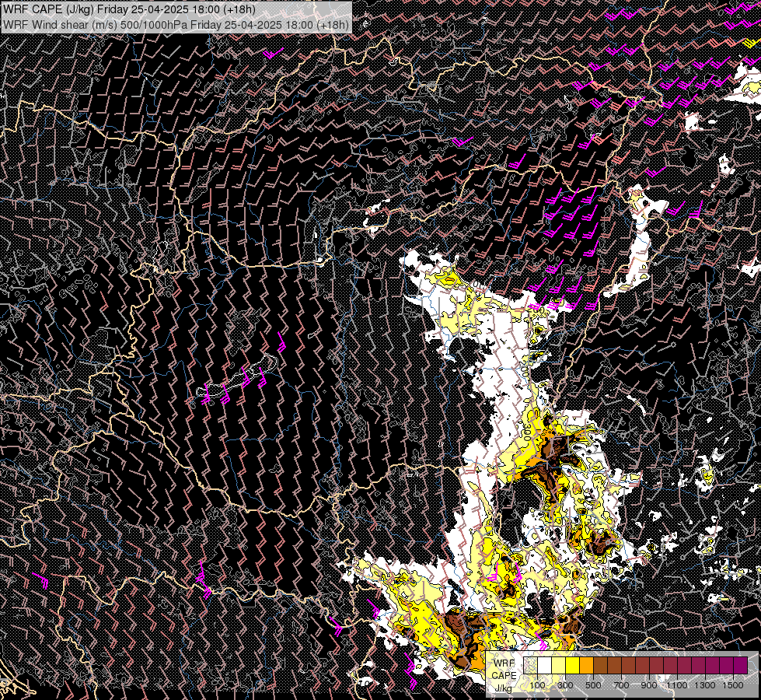This screenshot has height=700, width=761.
Task: Click the 'J/kg' unit label in legend
Action: [503, 688]
